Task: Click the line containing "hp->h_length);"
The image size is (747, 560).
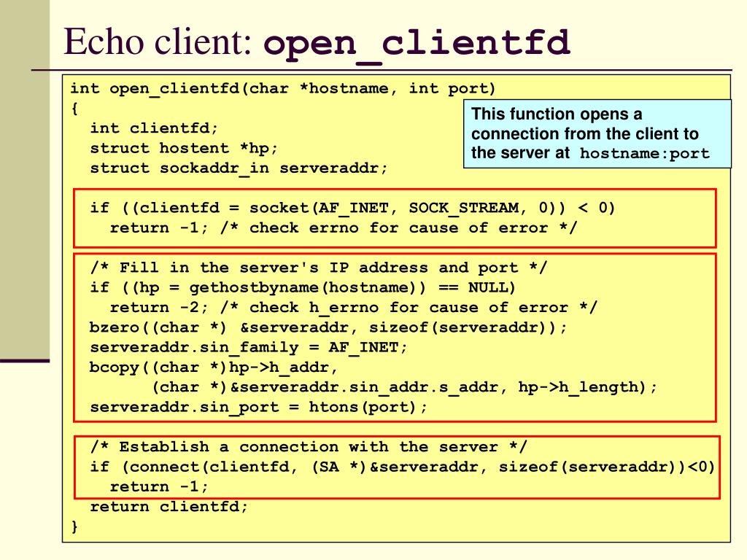Action: (404, 387)
